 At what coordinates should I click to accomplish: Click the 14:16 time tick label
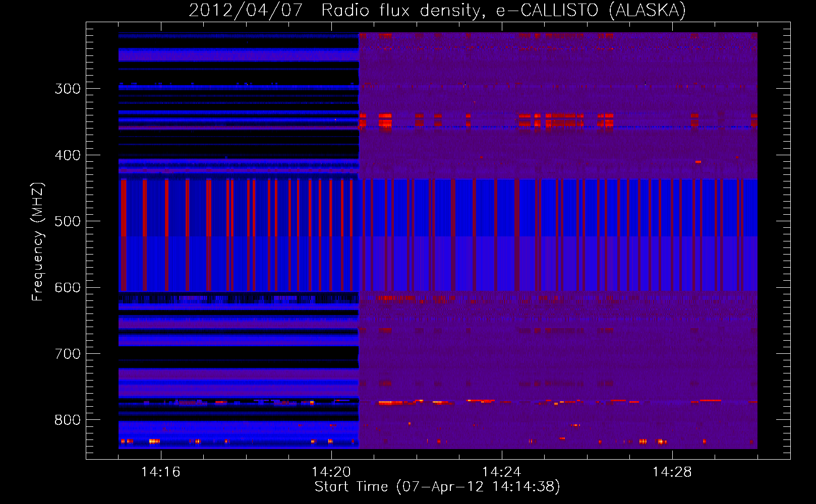tap(160, 472)
